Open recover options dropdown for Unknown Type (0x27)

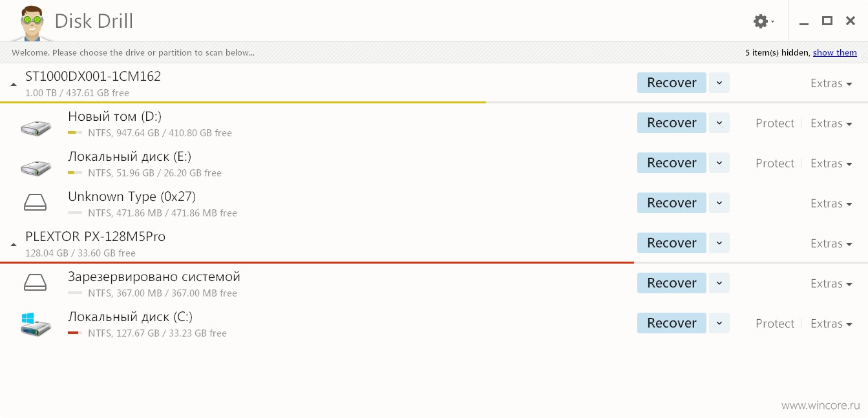pos(719,203)
